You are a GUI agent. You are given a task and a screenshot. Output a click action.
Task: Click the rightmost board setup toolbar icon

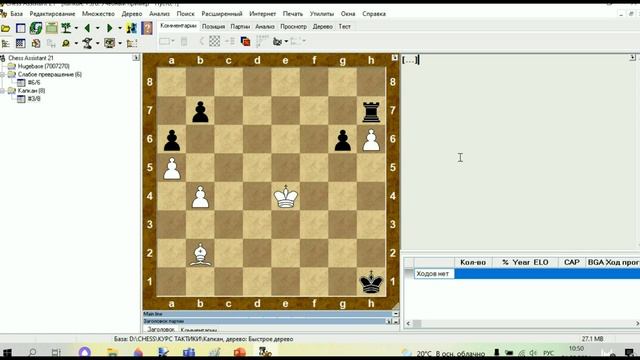(132, 43)
